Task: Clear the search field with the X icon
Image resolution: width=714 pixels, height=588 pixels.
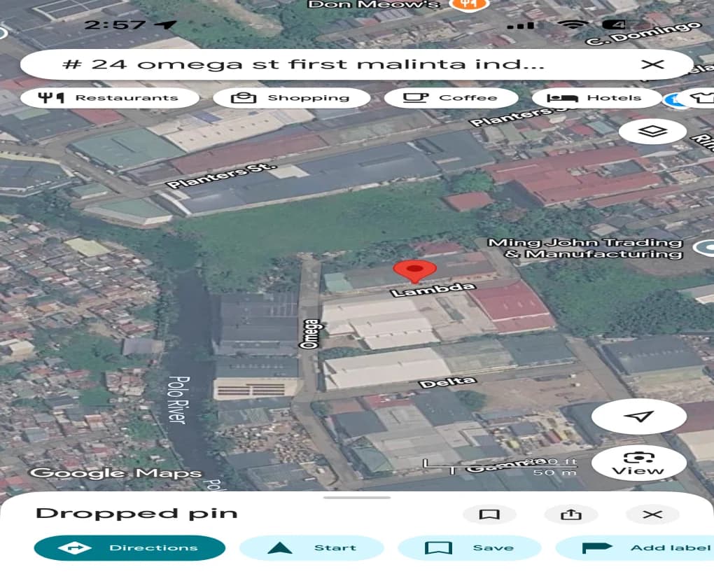Action: 652,64
